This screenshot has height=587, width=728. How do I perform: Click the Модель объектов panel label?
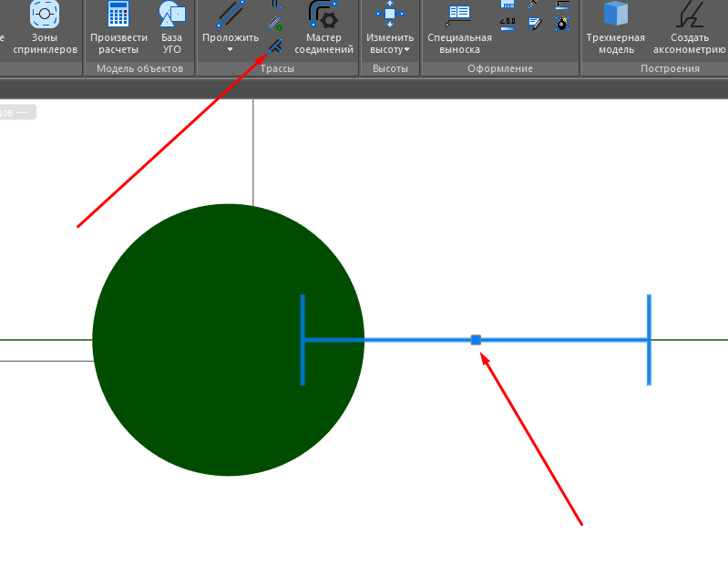tap(140, 69)
